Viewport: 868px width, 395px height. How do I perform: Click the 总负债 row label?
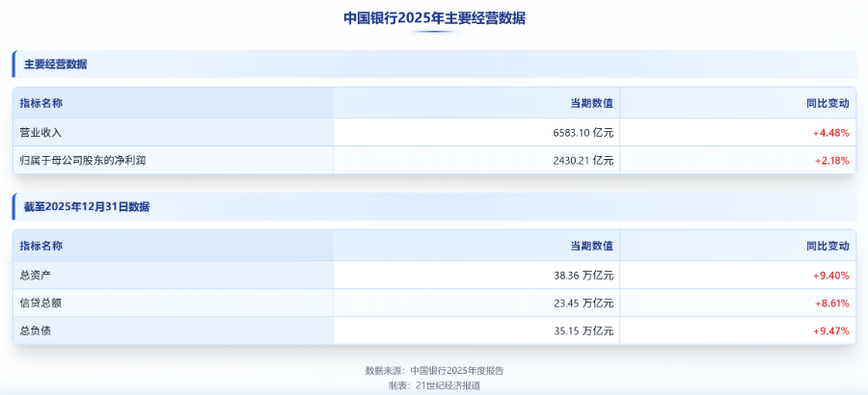[x=35, y=330]
